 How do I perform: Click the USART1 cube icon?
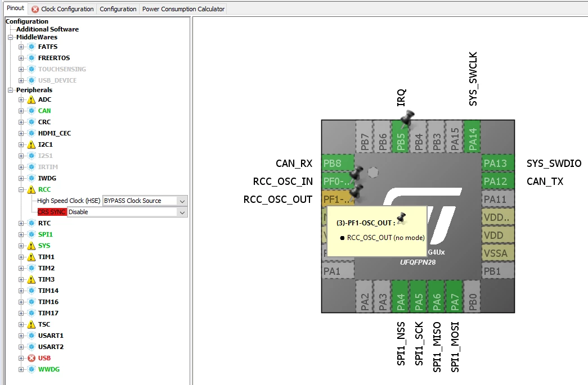32,336
